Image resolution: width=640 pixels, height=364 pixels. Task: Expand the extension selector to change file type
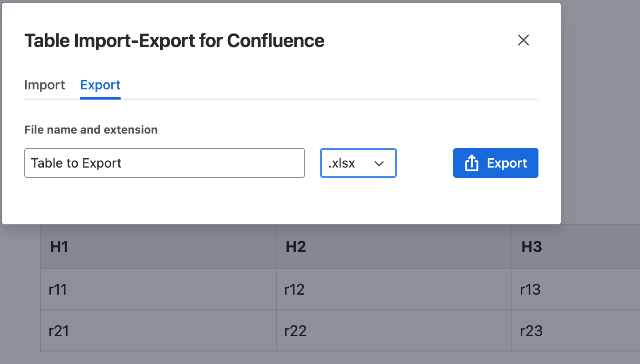pos(358,163)
